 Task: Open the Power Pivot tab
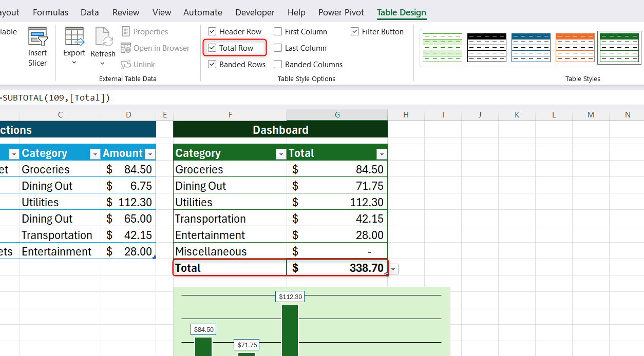[341, 12]
